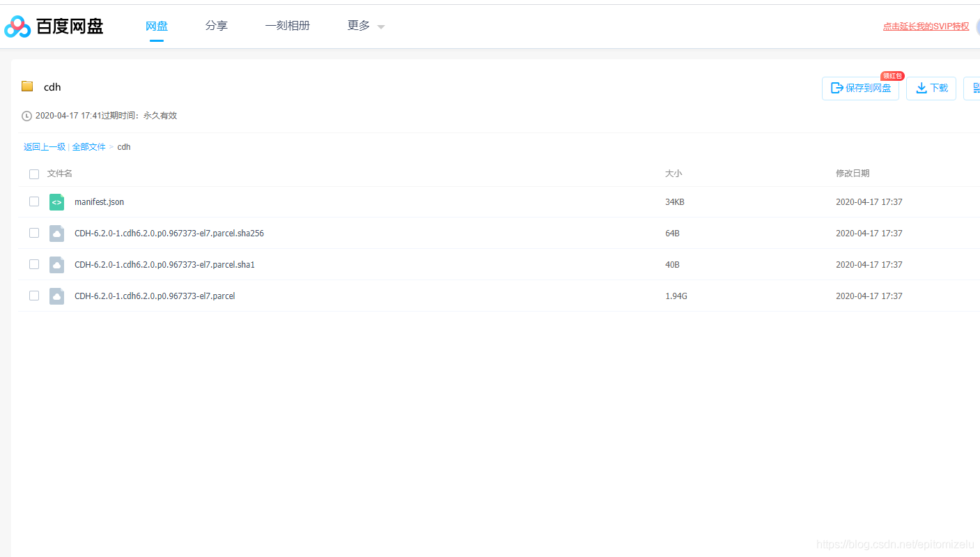Open CDH-6.2.0 parcel.sha1 file name
Screen dimensions: 980x557
164,265
